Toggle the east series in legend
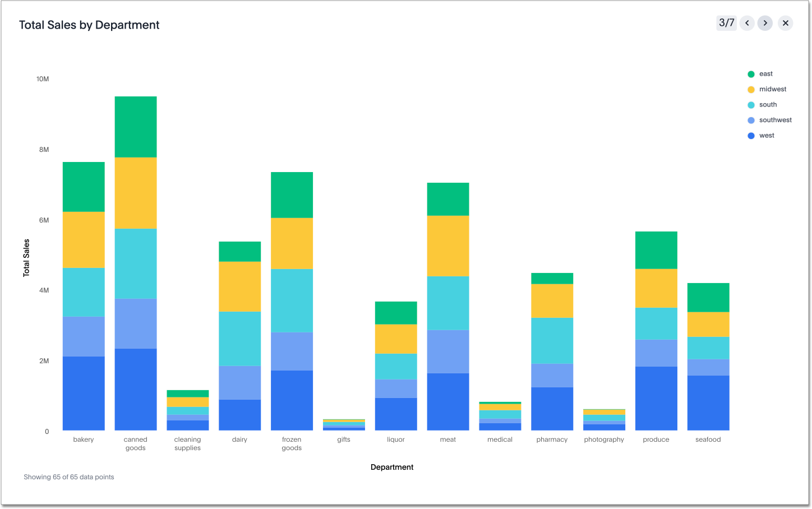The image size is (812, 509). 765,74
